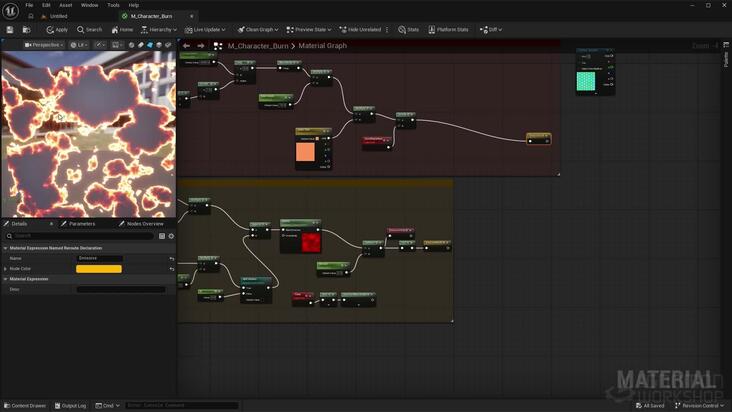The height and width of the screenshot is (412, 732).
Task: Switch to the Nodes Overview tab
Action: tap(145, 224)
